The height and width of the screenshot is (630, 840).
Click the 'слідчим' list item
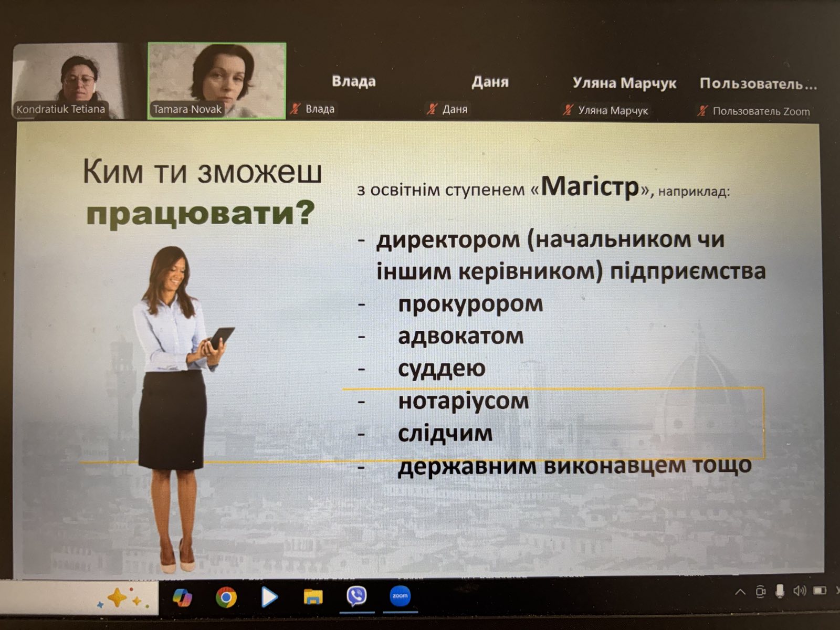(x=445, y=434)
